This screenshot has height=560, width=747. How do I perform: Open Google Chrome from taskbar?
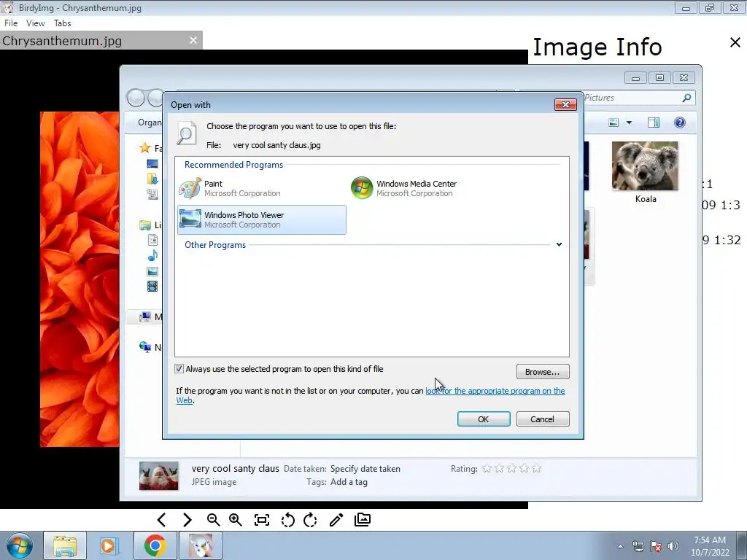tap(155, 545)
